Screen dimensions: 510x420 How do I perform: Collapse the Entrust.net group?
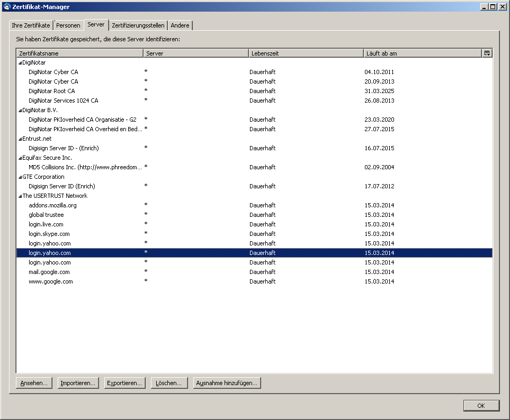click(20, 139)
